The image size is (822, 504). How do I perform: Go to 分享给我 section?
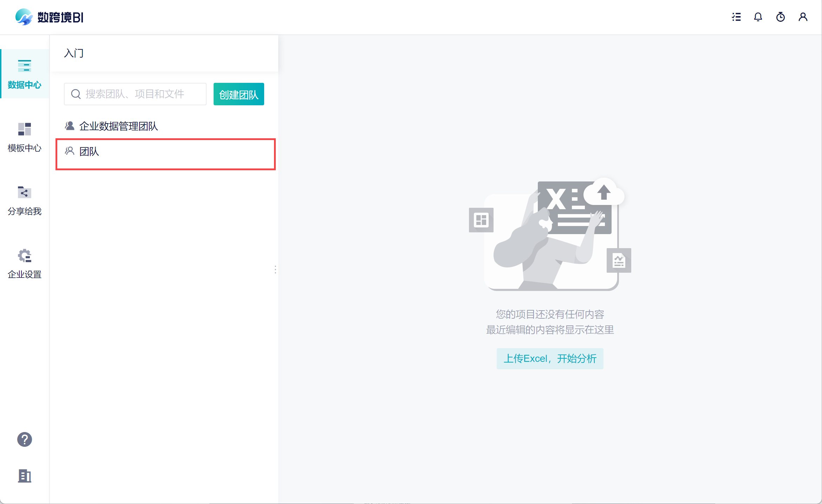click(25, 200)
